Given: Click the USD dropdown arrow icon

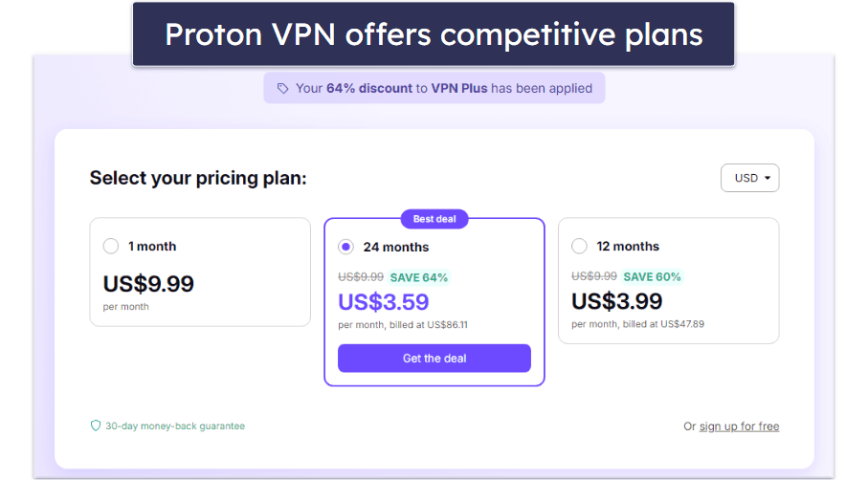Looking at the screenshot, I should coord(768,178).
